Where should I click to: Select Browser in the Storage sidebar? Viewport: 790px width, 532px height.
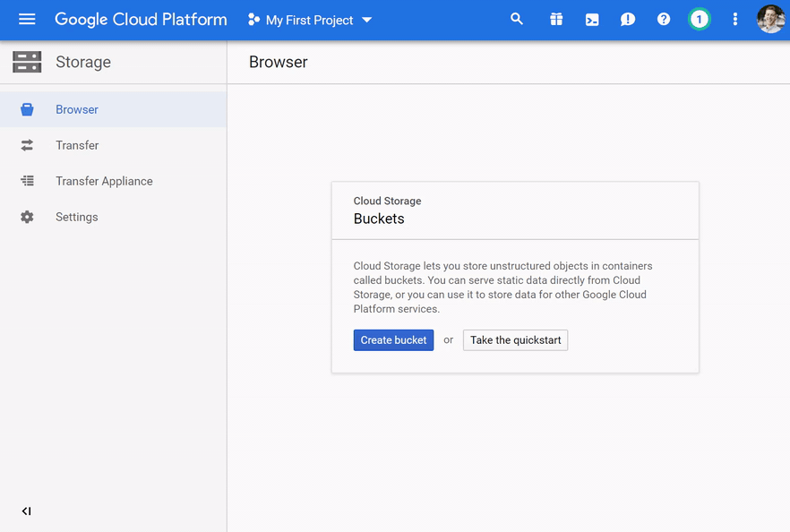(77, 109)
